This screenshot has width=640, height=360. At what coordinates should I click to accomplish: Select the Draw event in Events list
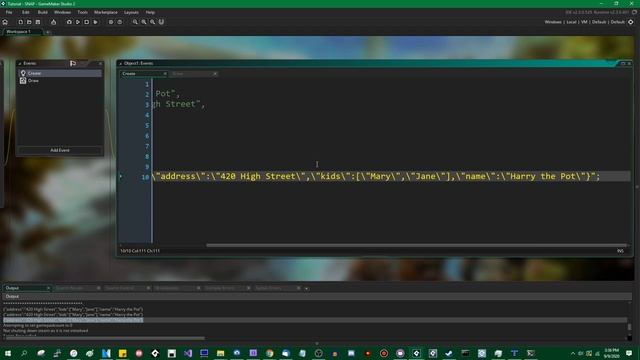[60, 81]
